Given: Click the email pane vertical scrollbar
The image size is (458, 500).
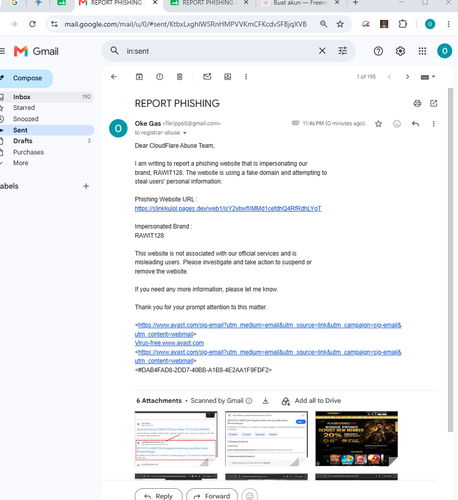Looking at the screenshot, I should pyautogui.click(x=450, y=260).
